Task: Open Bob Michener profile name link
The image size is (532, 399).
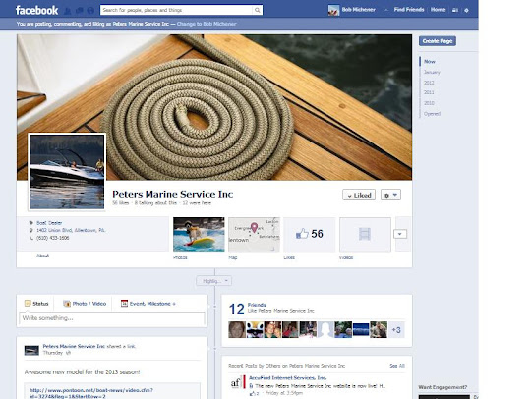Action: (358, 10)
